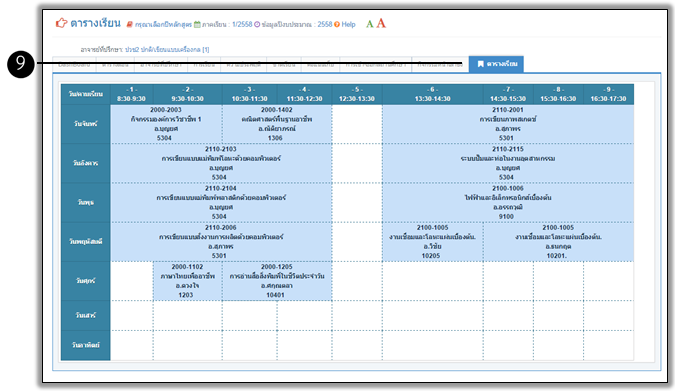Click the กรุณาเลือกปีหลักสูตร link
Screen dimensions: 675x391
(163, 25)
